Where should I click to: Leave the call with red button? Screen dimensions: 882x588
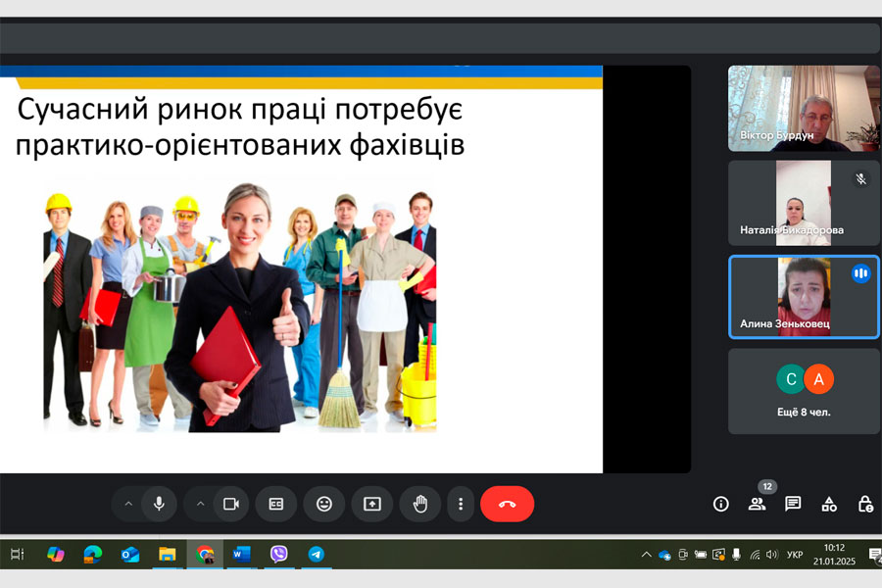(x=507, y=504)
